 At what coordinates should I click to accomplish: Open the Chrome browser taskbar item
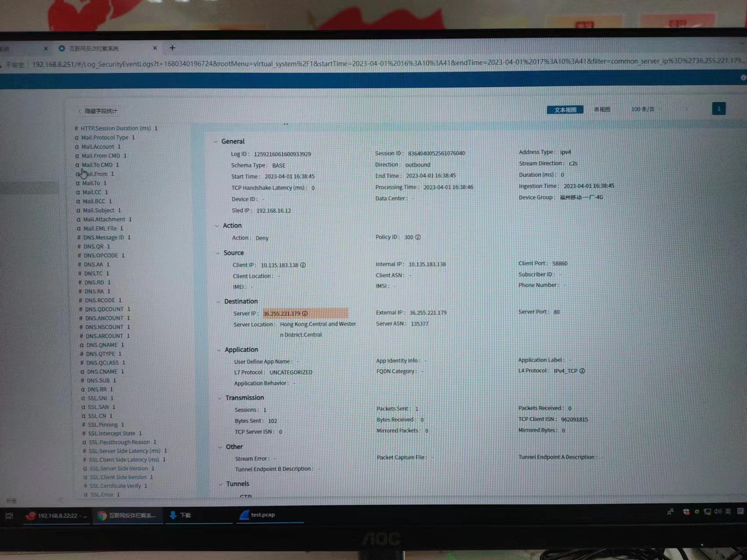[127, 515]
